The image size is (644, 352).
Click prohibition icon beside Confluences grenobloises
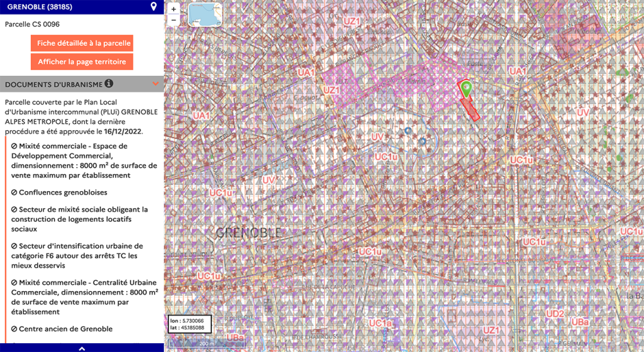coord(14,192)
